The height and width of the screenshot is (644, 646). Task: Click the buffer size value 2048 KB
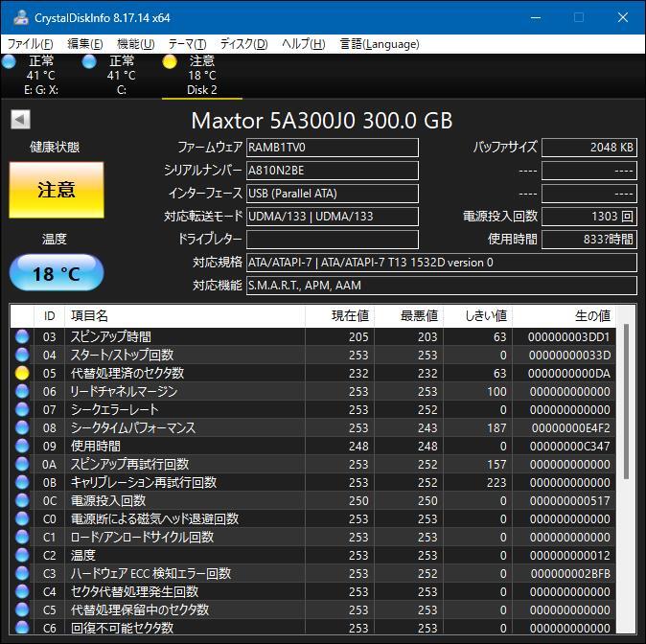click(589, 148)
